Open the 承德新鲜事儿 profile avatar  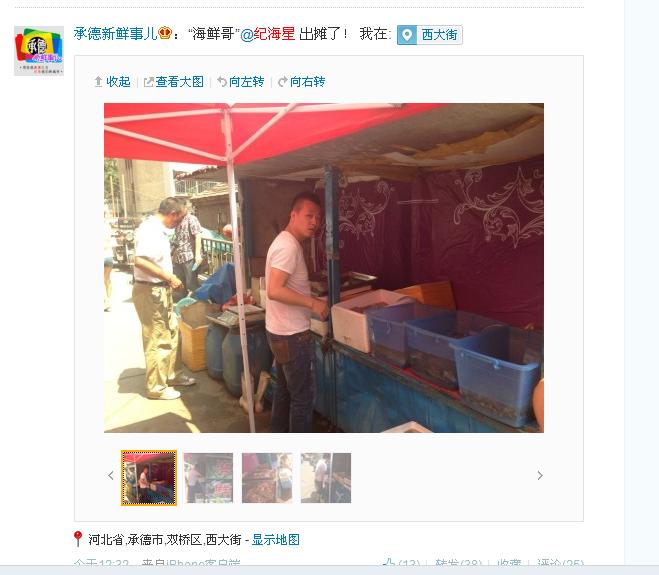39,51
